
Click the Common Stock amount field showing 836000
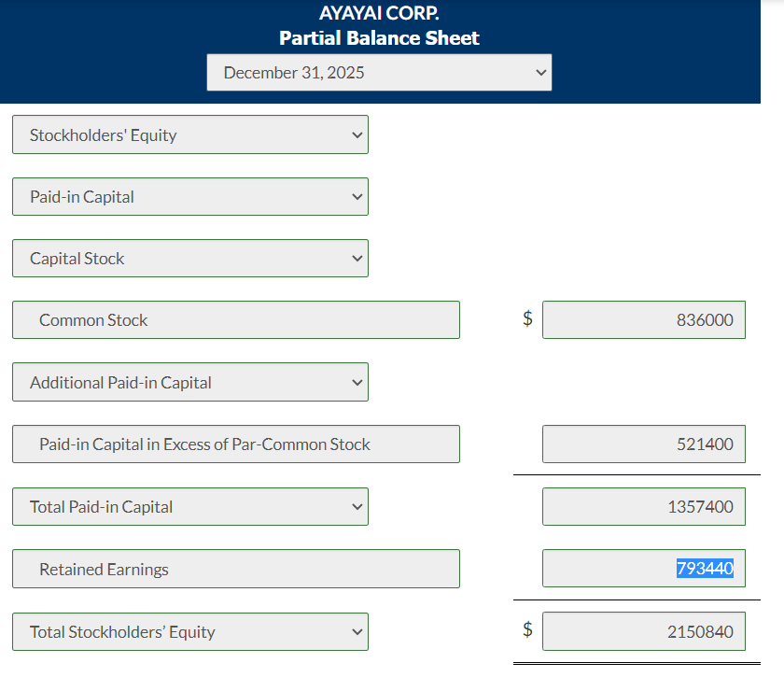pos(643,319)
